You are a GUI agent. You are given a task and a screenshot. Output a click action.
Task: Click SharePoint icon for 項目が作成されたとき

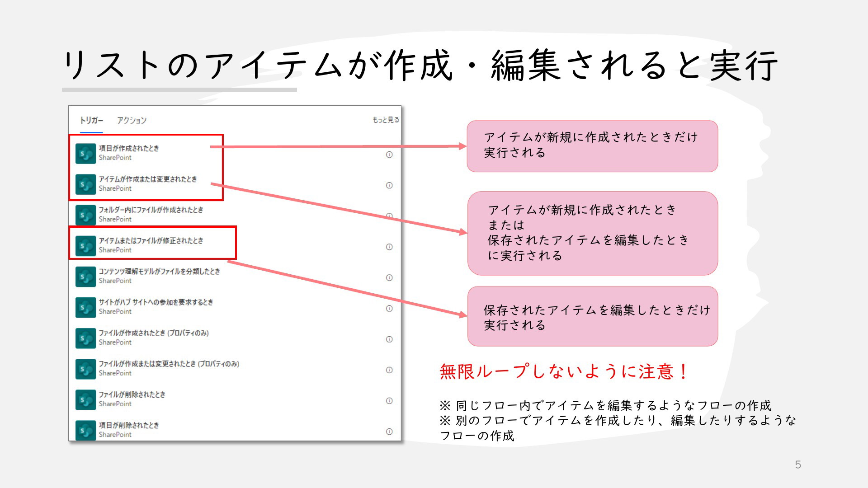85,154
